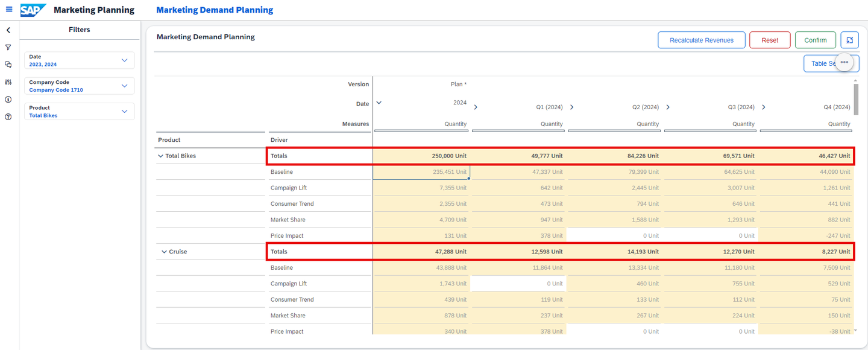
Task: Collapse the Total Bikes product row
Action: (160, 156)
